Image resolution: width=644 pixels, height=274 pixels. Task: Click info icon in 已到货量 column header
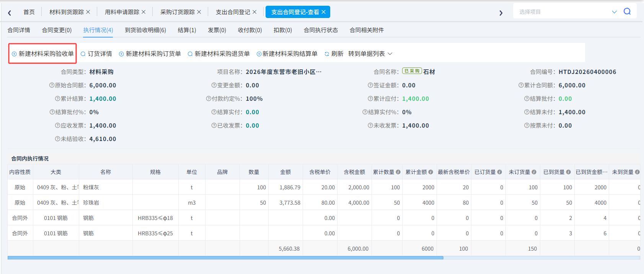569,172
